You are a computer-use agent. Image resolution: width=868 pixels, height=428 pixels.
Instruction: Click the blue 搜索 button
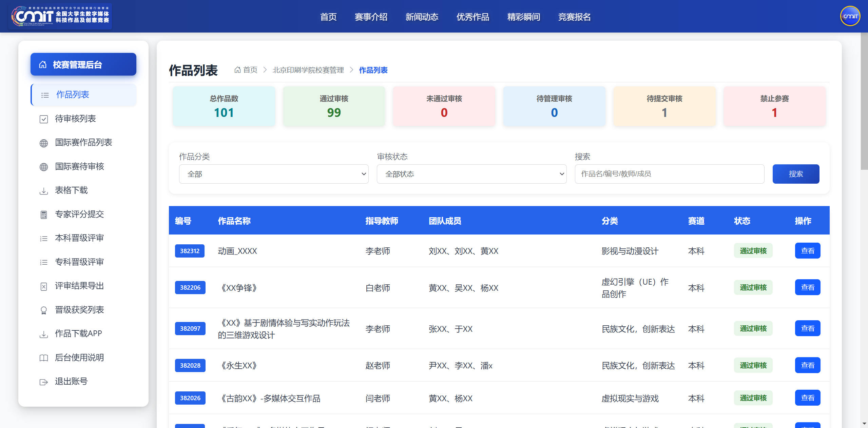(796, 174)
